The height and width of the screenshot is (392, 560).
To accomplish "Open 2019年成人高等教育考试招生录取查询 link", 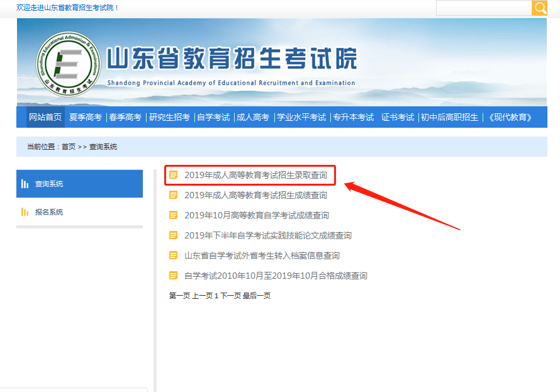I will [x=255, y=175].
